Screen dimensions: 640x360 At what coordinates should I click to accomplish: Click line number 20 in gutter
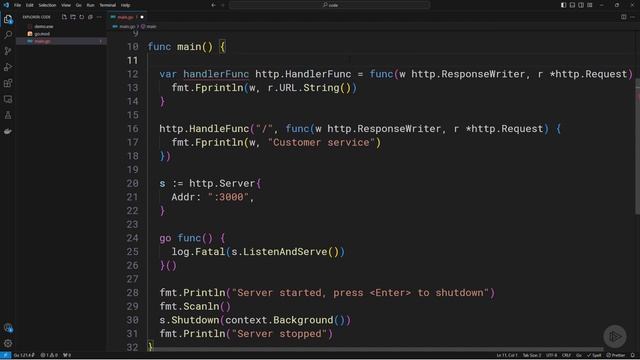pyautogui.click(x=132, y=183)
